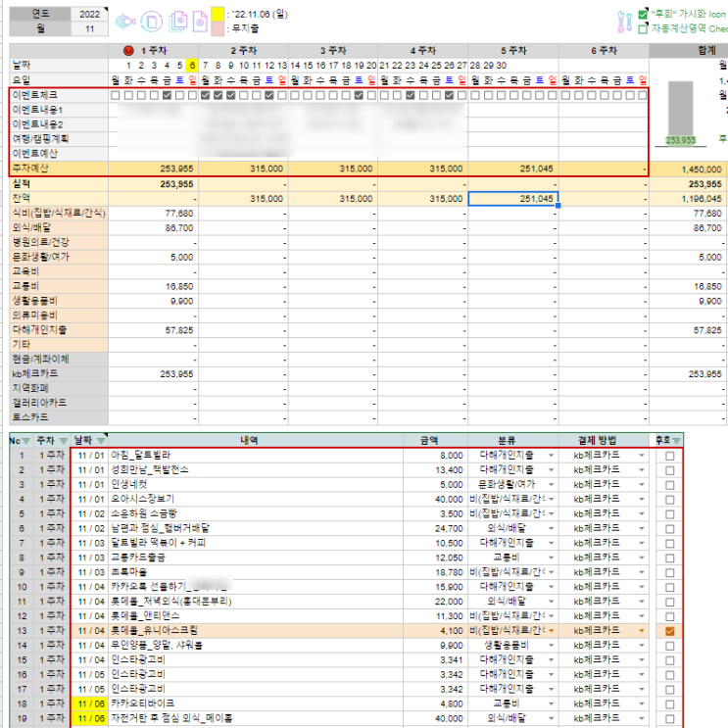
Task: Open 분류 dropdown for 무인양품_양말, 샤워볼
Action: (x=551, y=646)
